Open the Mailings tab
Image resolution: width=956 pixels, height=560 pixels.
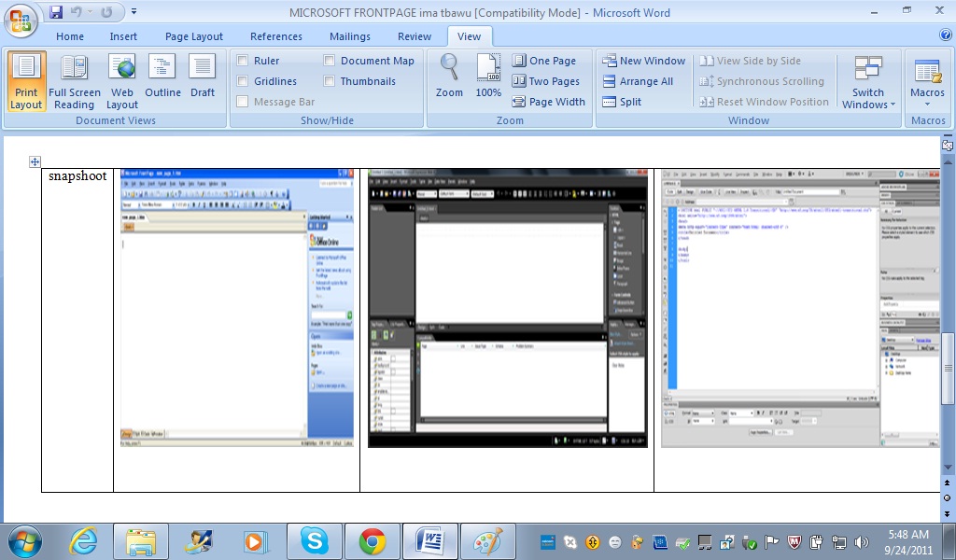(350, 36)
